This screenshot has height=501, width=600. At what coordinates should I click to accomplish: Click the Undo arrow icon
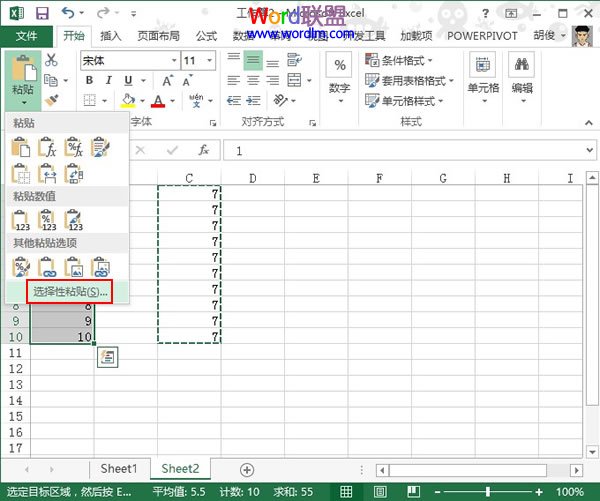point(68,13)
